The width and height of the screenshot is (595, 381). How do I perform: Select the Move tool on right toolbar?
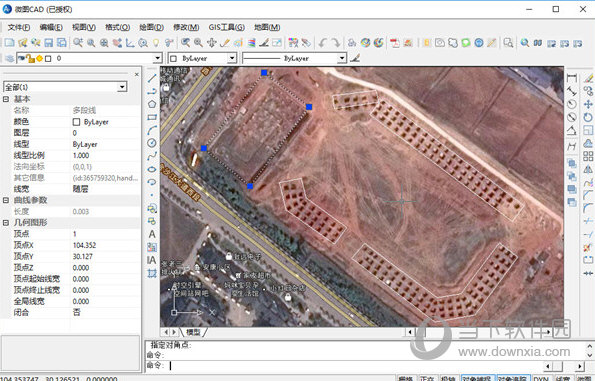tap(588, 104)
